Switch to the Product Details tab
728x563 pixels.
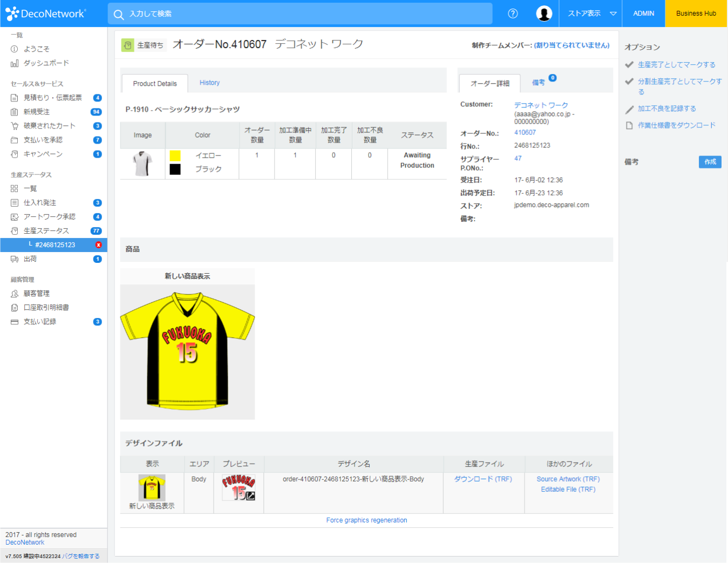tap(155, 84)
